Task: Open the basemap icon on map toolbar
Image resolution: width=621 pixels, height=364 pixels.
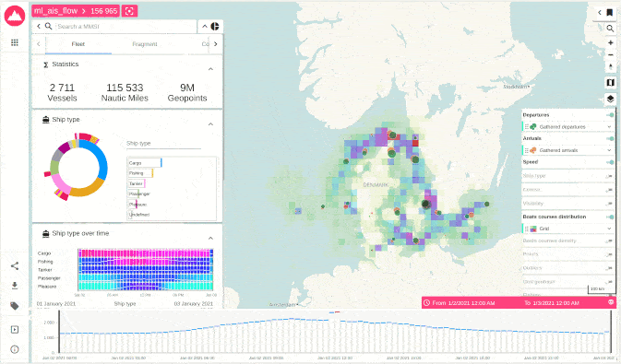Action: [610, 83]
